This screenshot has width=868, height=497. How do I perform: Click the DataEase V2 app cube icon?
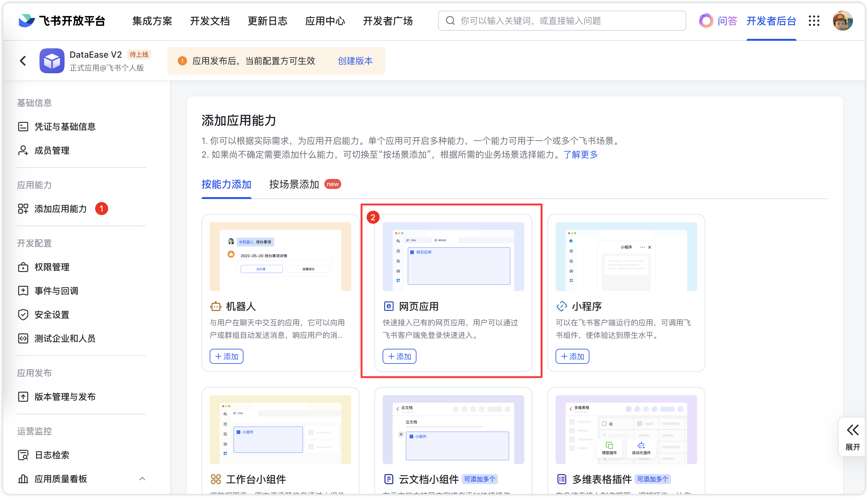point(52,61)
